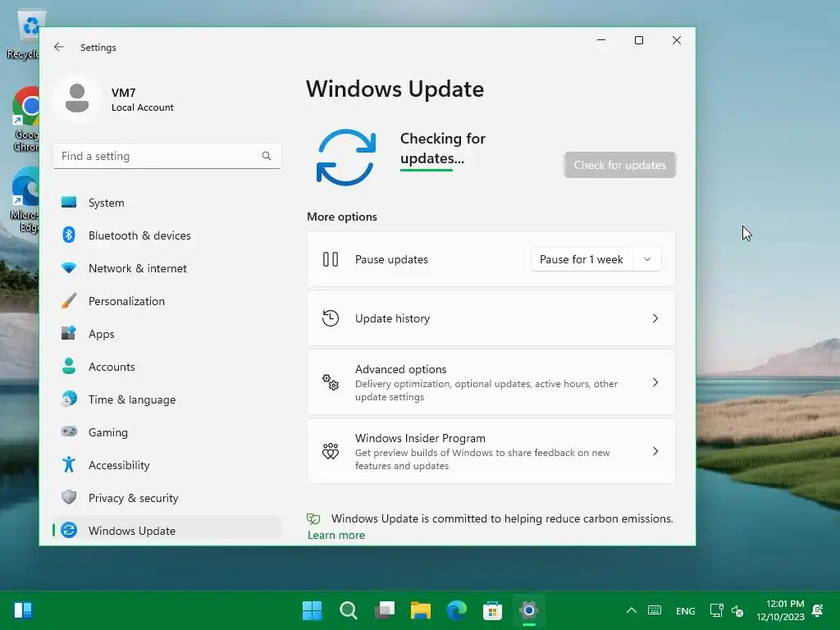Open the Windows Insider Program row
Image resolution: width=840 pixels, height=630 pixels.
click(491, 451)
